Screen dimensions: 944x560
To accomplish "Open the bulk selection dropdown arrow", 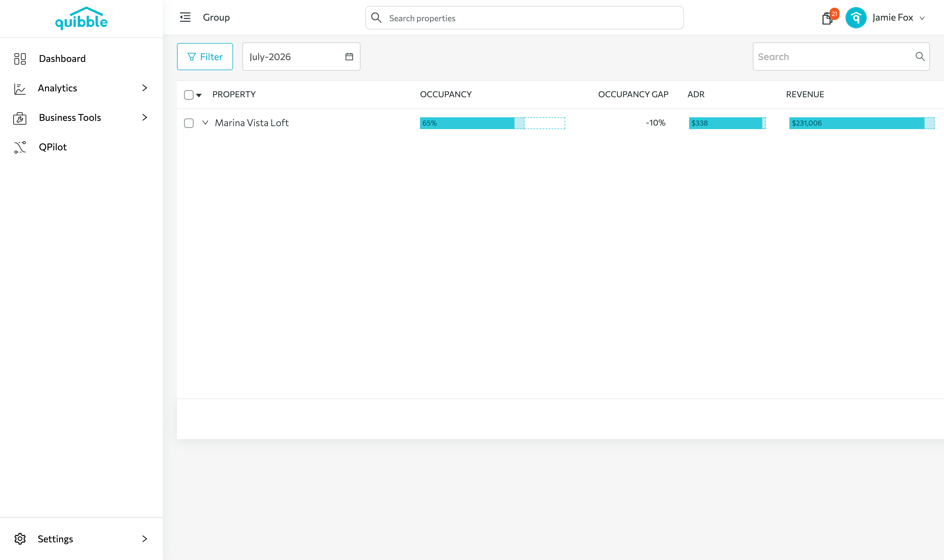I will click(199, 95).
